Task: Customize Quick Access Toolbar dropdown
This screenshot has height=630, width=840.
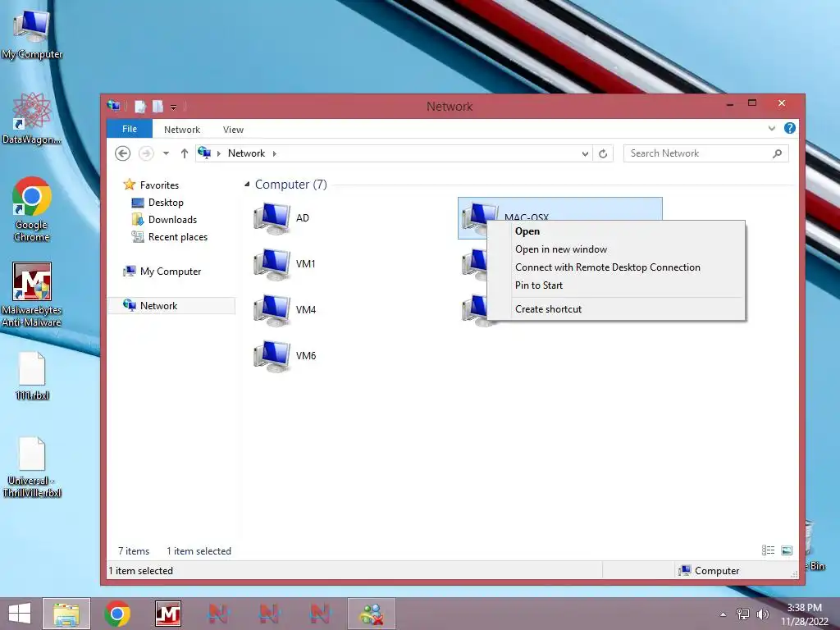Action: pos(174,107)
